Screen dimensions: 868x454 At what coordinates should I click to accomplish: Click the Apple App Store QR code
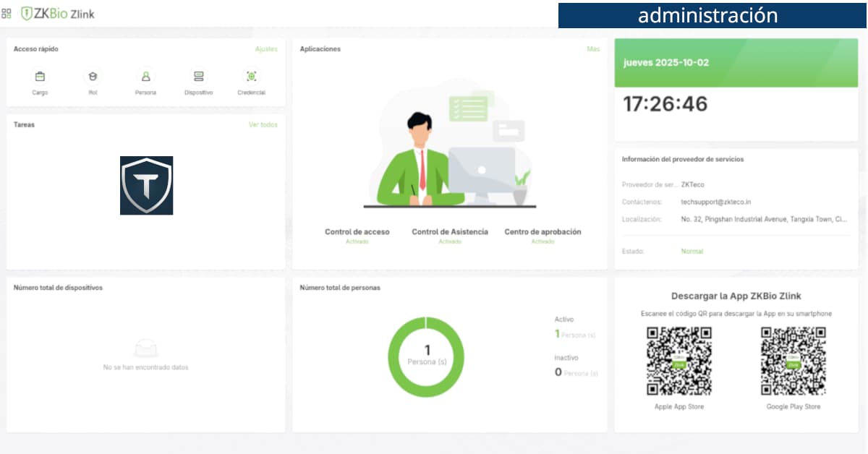(x=678, y=361)
